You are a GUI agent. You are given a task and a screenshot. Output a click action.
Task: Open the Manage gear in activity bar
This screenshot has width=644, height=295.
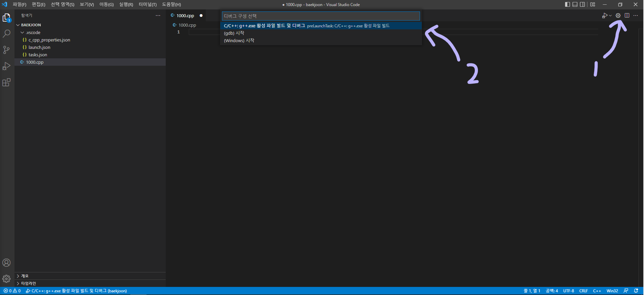[x=6, y=279]
